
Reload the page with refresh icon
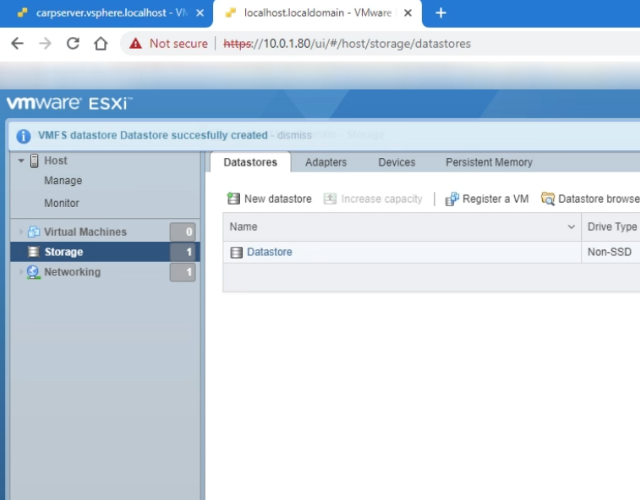pyautogui.click(x=73, y=43)
